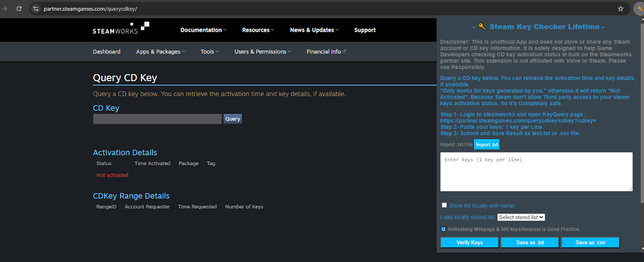Enable Store list locally with name checkbox
Image resolution: width=644 pixels, height=262 pixels.
click(444, 205)
